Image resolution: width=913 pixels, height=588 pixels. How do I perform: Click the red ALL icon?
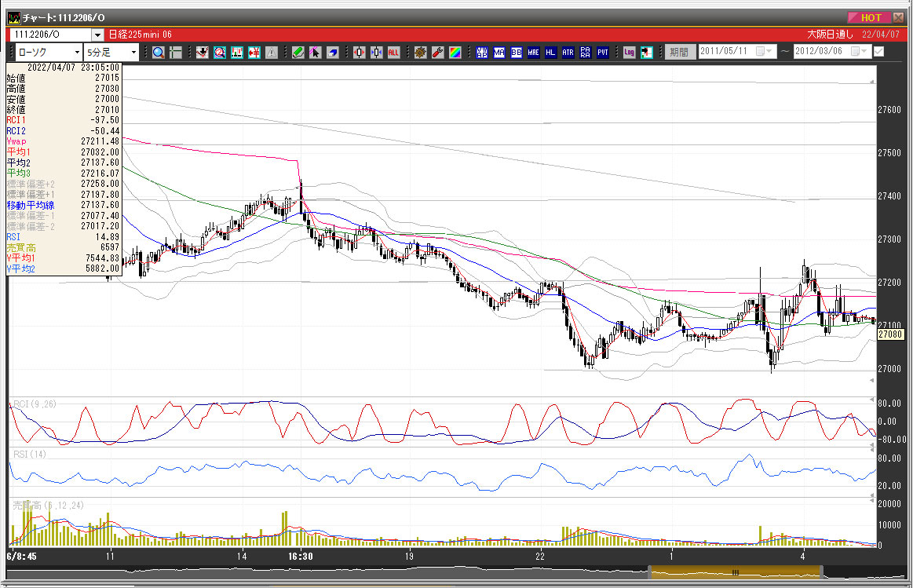tap(393, 53)
